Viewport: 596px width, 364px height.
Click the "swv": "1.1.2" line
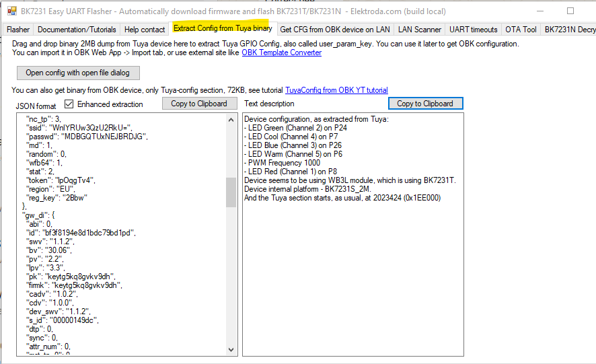pos(50,242)
